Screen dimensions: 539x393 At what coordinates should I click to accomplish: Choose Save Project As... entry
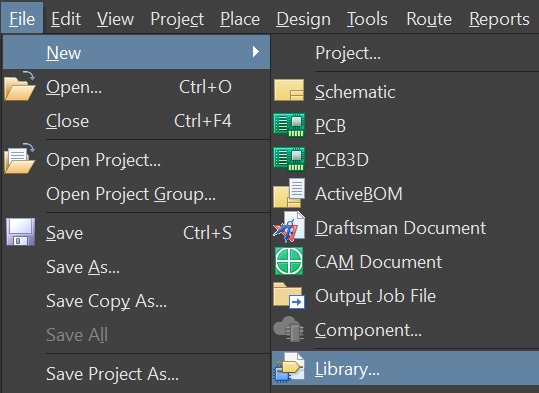coord(136,373)
